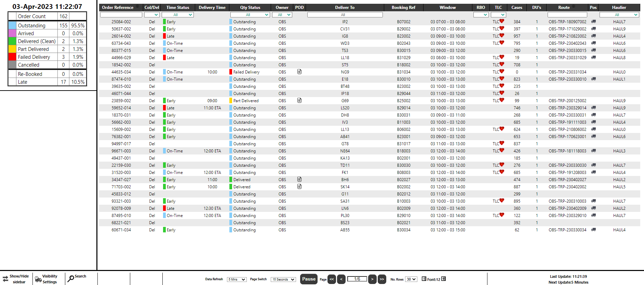Viewport: 644px width, 285px height.
Task: Sort by Window column header
Action: (x=447, y=8)
